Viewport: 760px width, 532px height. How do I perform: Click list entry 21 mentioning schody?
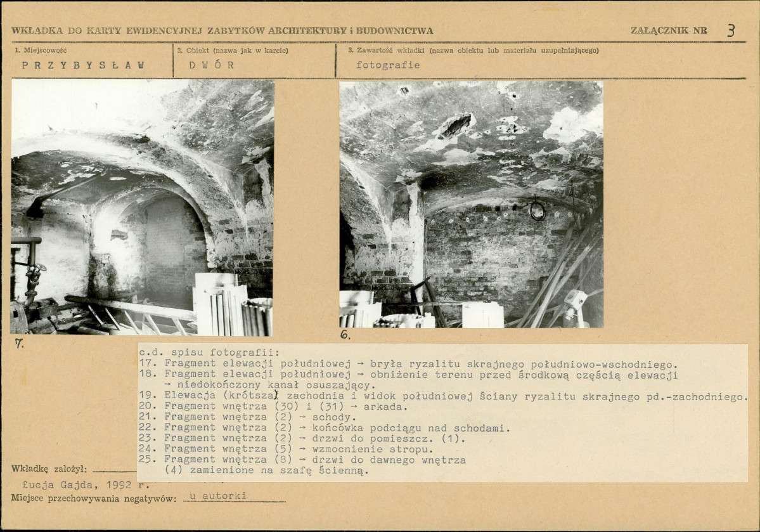coord(248,417)
